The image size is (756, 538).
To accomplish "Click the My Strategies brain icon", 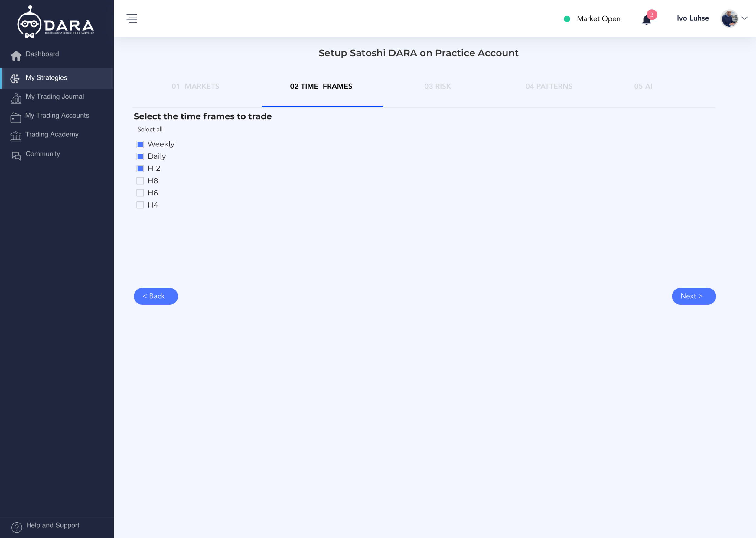I will (x=15, y=78).
